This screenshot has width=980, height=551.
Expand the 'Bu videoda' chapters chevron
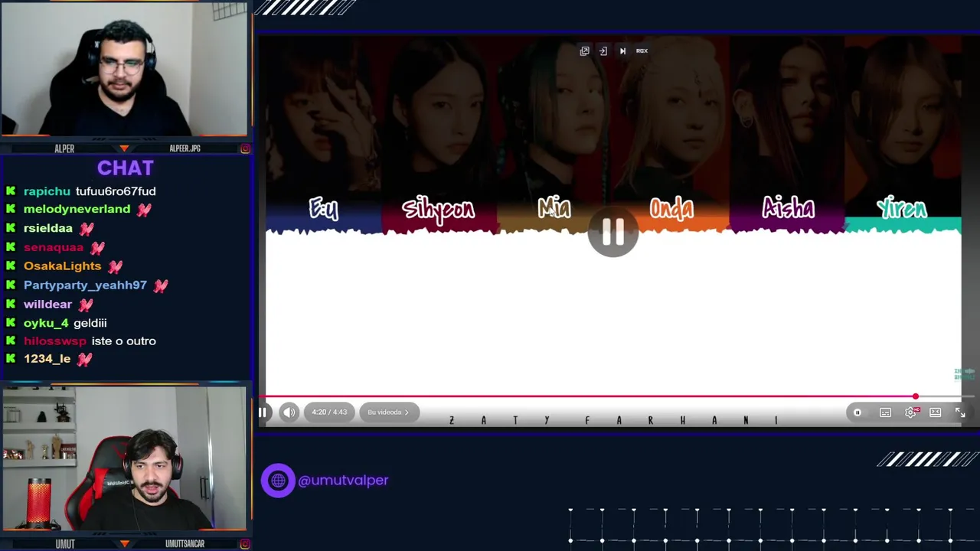[407, 412]
